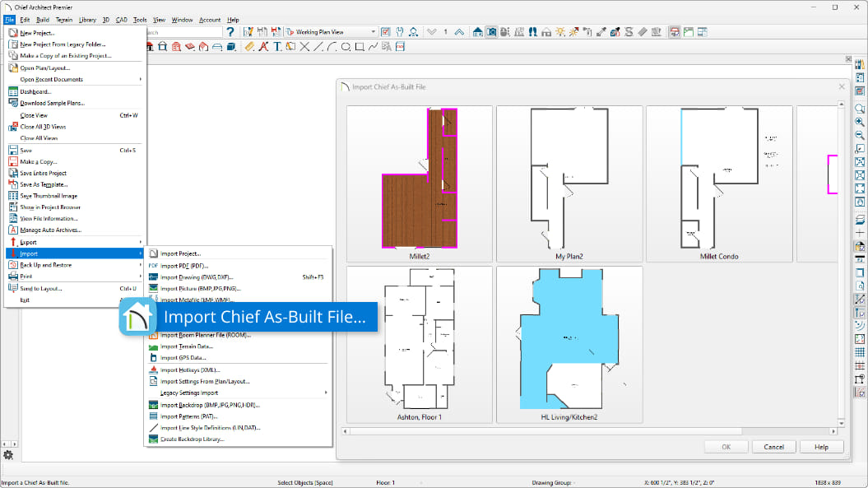Select the spline tool
Screen dimensions: 868x488
click(x=373, y=47)
